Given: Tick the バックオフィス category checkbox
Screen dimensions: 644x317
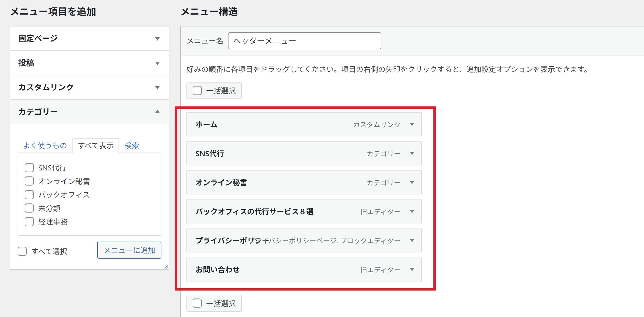Looking at the screenshot, I should (x=29, y=195).
